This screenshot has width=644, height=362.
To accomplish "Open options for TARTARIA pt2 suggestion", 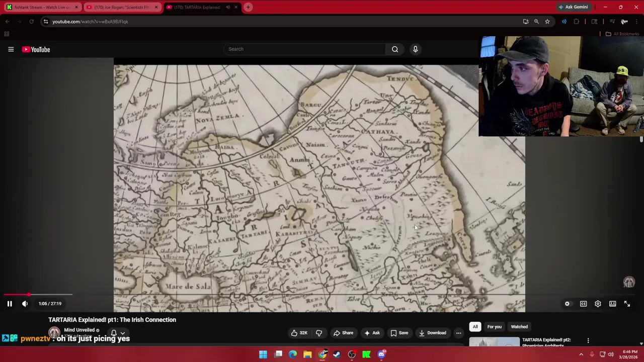I will tap(588, 341).
